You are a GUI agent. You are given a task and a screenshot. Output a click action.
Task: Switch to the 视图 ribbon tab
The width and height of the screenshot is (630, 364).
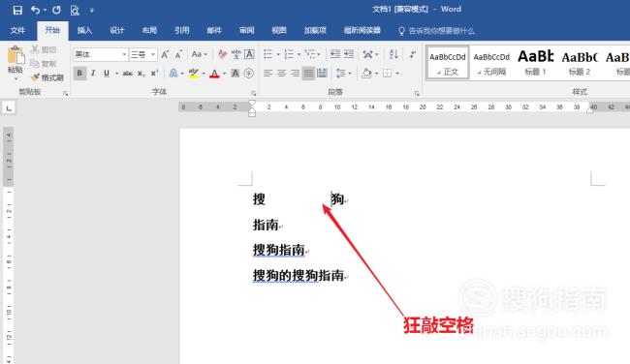pos(279,31)
